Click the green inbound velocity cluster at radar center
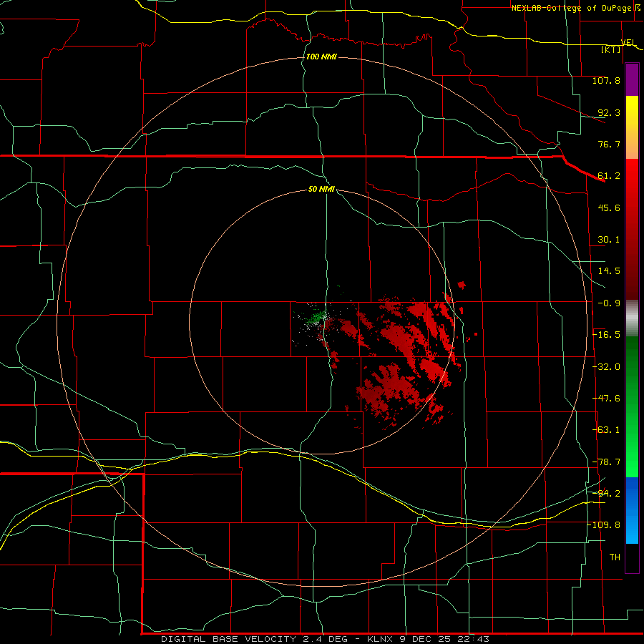The height and width of the screenshot is (644, 644). [x=316, y=317]
